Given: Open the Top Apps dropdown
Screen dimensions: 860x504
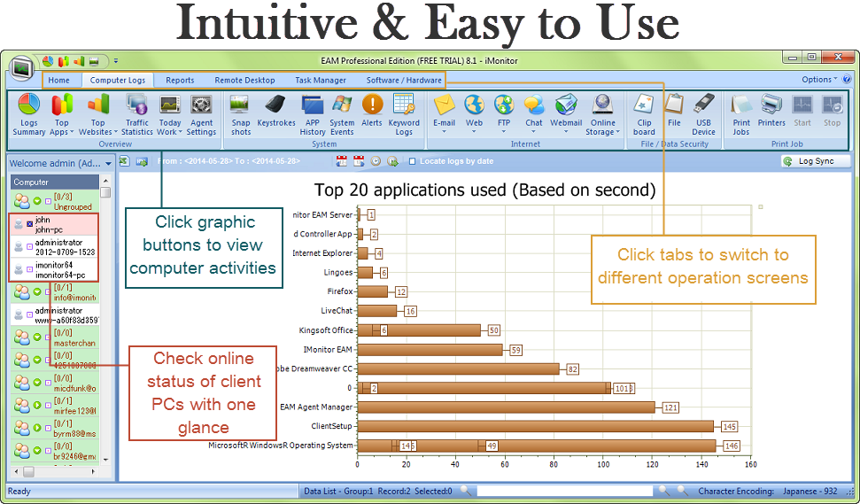Looking at the screenshot, I should 72,132.
